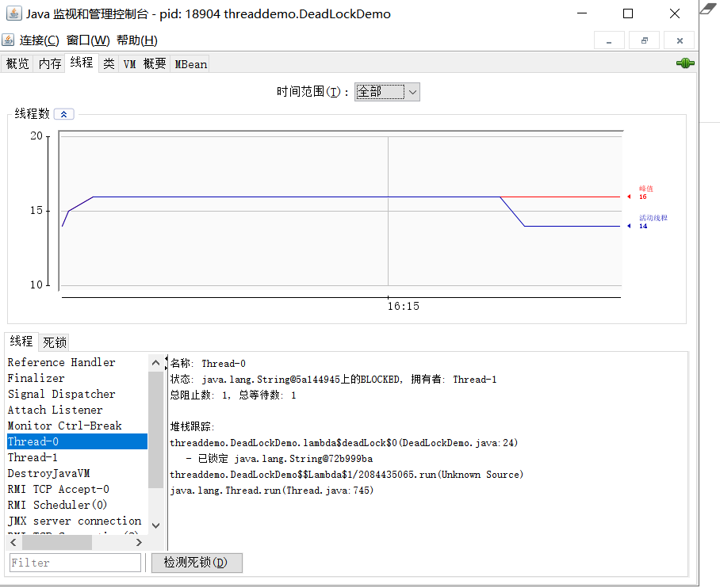Click the red 峰值 16 legend marker
The width and height of the screenshot is (720, 588).
tap(641, 193)
